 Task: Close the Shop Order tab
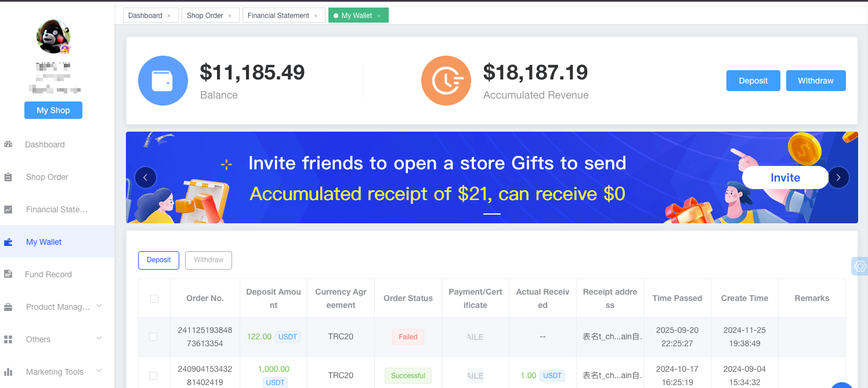click(x=230, y=15)
